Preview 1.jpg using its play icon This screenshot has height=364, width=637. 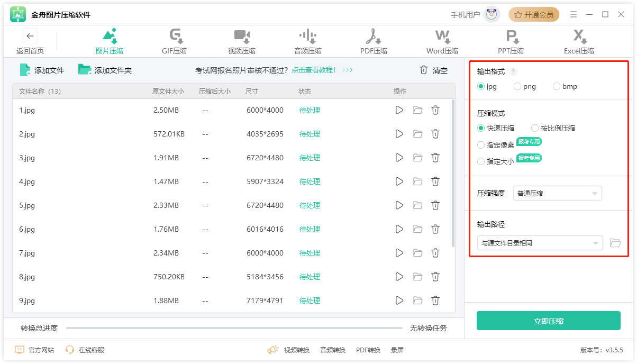[399, 110]
